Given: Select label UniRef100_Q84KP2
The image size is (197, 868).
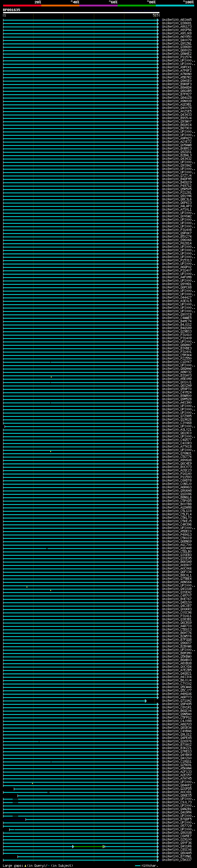Looking at the screenshot, I should pyautogui.click(x=176, y=785).
